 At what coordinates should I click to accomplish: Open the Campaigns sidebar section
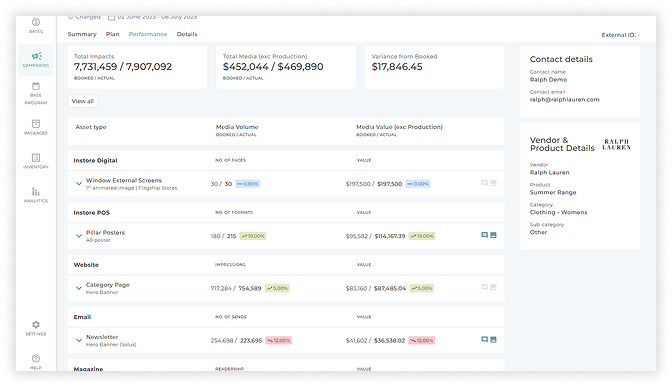tap(36, 60)
